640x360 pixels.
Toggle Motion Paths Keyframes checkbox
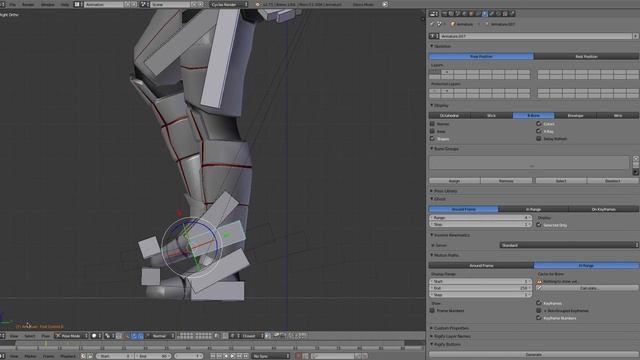tap(539, 303)
